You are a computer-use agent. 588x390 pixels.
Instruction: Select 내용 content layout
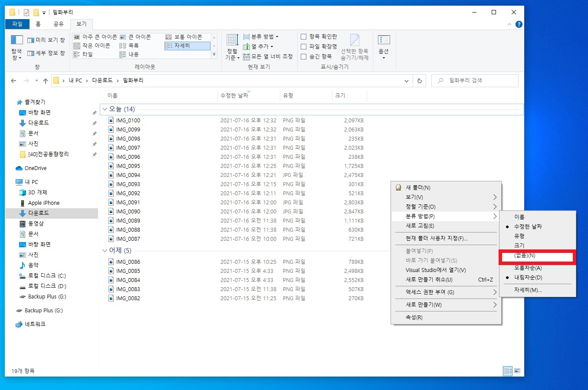coord(129,54)
